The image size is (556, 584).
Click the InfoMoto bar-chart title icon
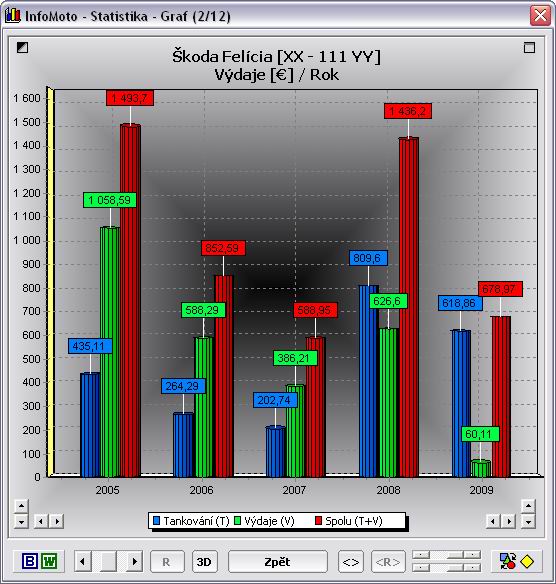[x=13, y=16]
